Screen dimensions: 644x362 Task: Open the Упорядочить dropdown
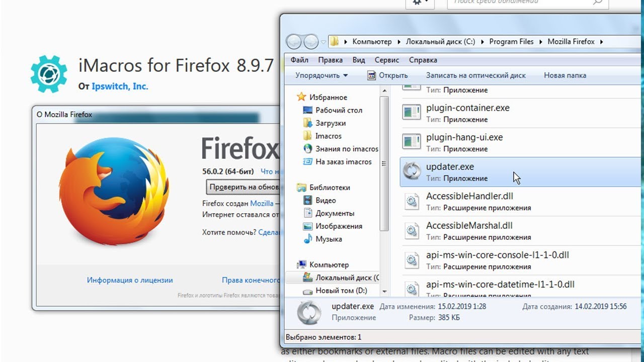tap(321, 75)
